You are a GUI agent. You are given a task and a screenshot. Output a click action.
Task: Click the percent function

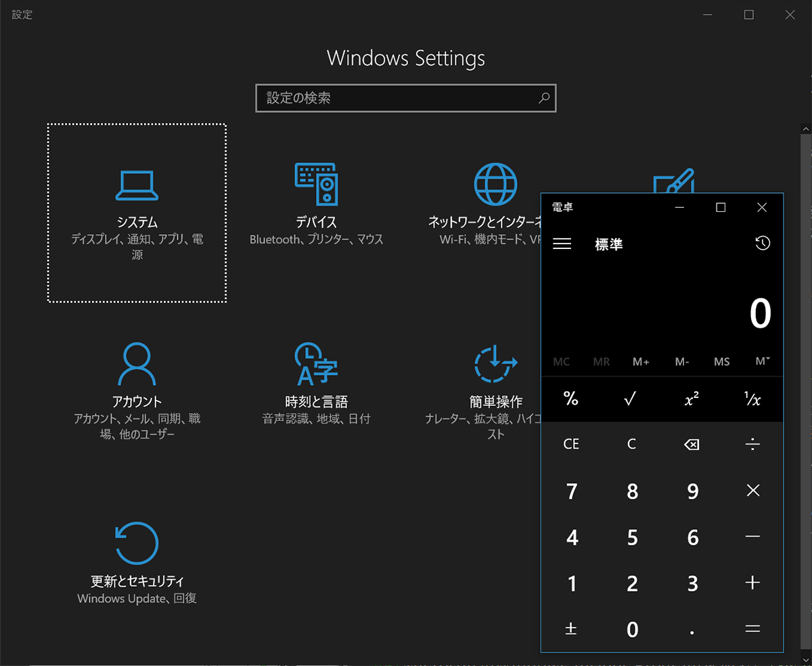coord(570,399)
